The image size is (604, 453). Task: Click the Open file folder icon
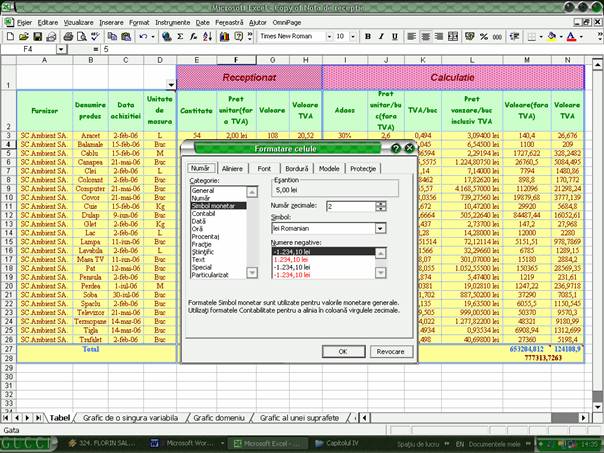point(24,37)
